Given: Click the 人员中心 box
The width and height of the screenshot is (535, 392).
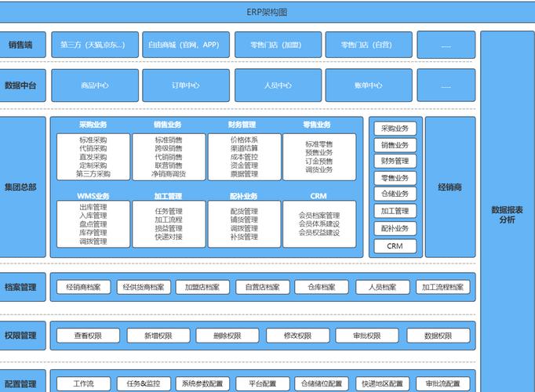Looking at the screenshot, I should (x=278, y=85).
